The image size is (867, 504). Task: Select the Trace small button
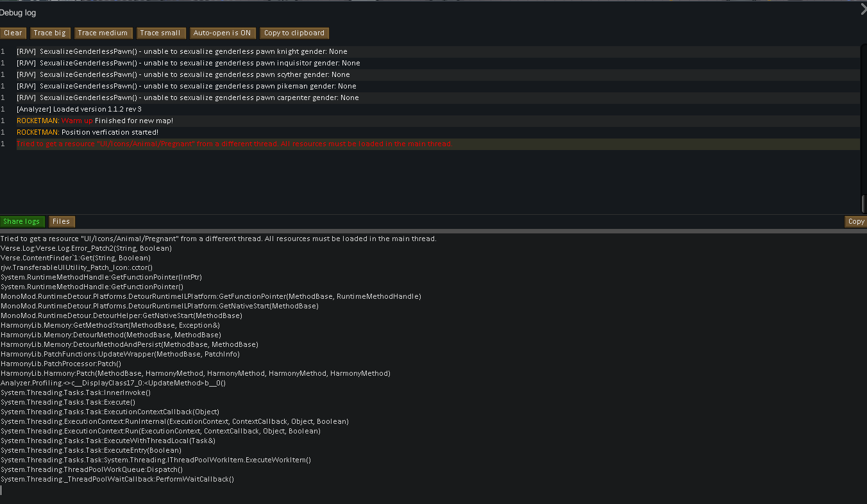(160, 33)
